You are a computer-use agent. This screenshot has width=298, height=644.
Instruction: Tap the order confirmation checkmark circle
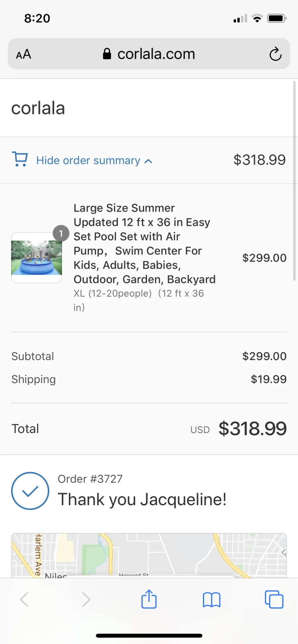pos(30,491)
